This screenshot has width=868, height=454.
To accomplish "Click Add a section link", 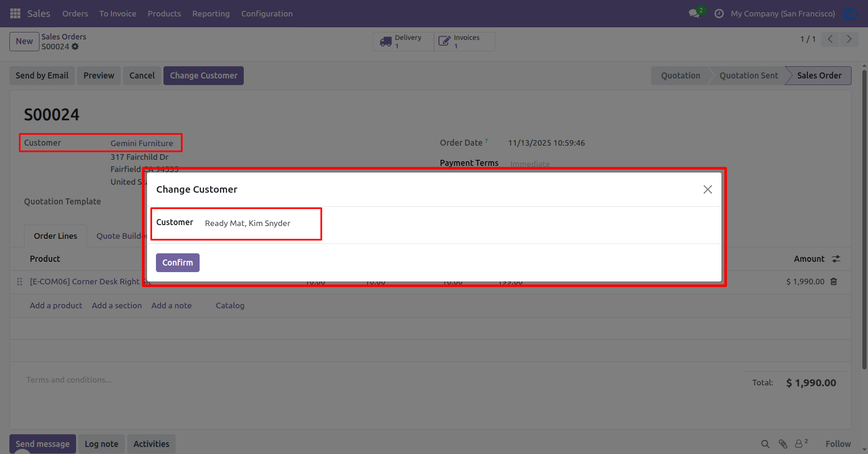I will [x=117, y=305].
